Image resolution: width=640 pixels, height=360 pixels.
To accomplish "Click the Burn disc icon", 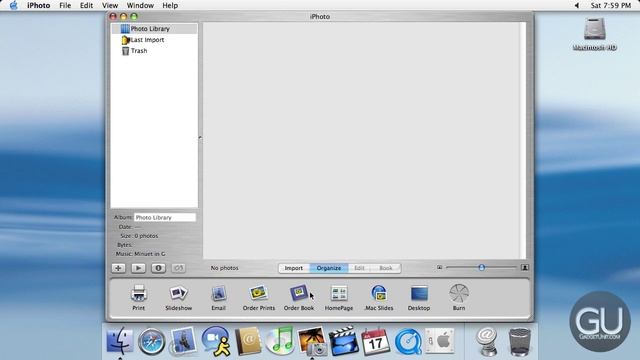I will click(x=459, y=298).
